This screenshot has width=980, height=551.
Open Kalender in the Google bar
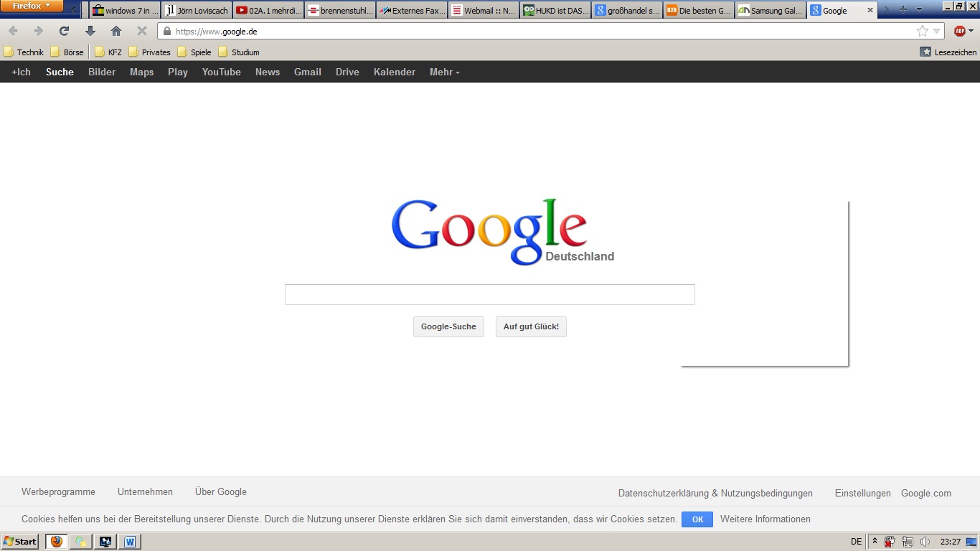click(x=395, y=72)
